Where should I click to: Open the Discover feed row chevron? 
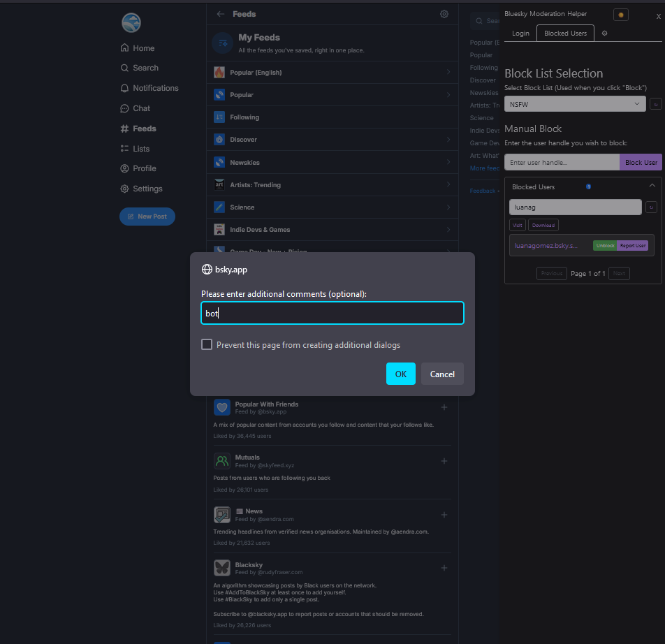448,140
